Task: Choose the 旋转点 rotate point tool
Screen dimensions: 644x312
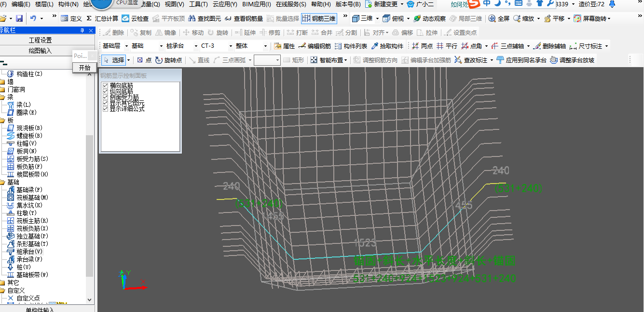Action: pyautogui.click(x=169, y=60)
